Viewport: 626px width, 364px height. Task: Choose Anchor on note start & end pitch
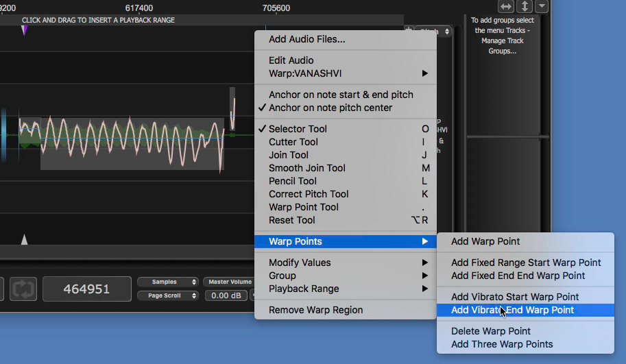pyautogui.click(x=341, y=95)
